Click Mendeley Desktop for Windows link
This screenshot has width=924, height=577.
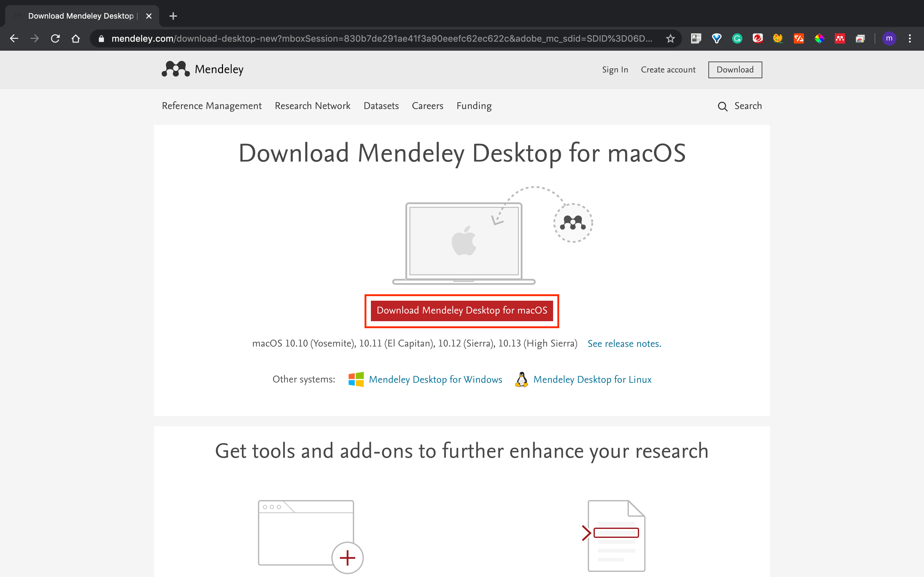tap(435, 380)
